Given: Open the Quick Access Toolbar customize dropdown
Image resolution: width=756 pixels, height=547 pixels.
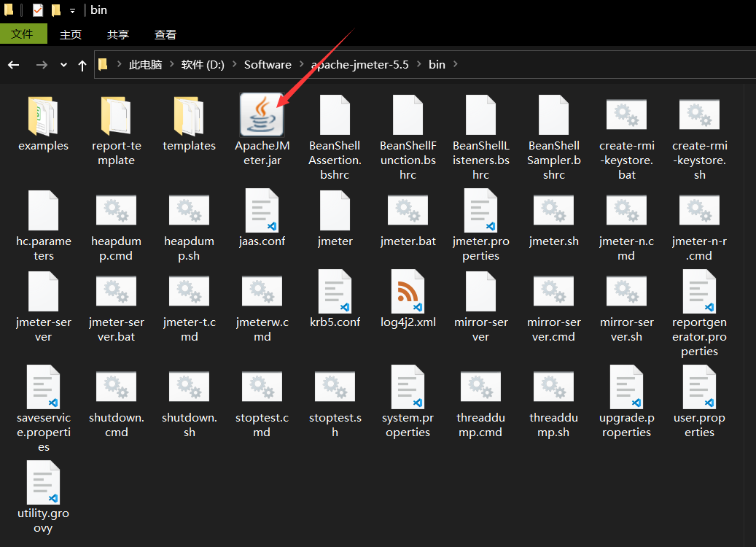Looking at the screenshot, I should coord(72,11).
